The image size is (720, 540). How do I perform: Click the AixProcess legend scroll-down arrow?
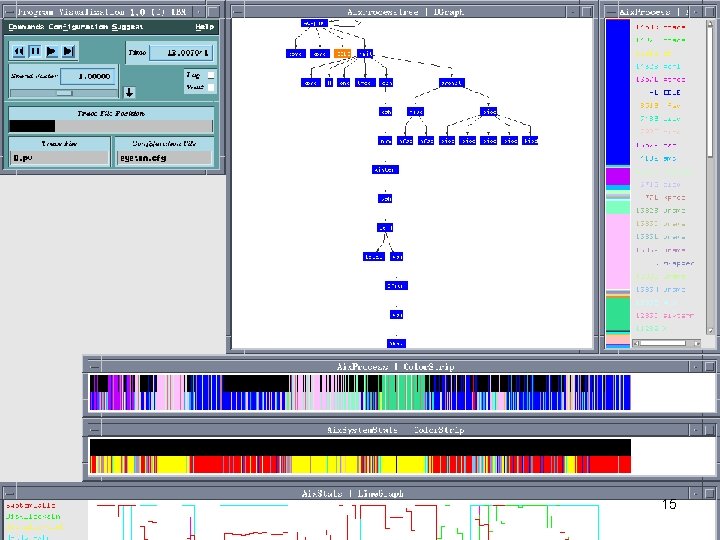coord(710,330)
